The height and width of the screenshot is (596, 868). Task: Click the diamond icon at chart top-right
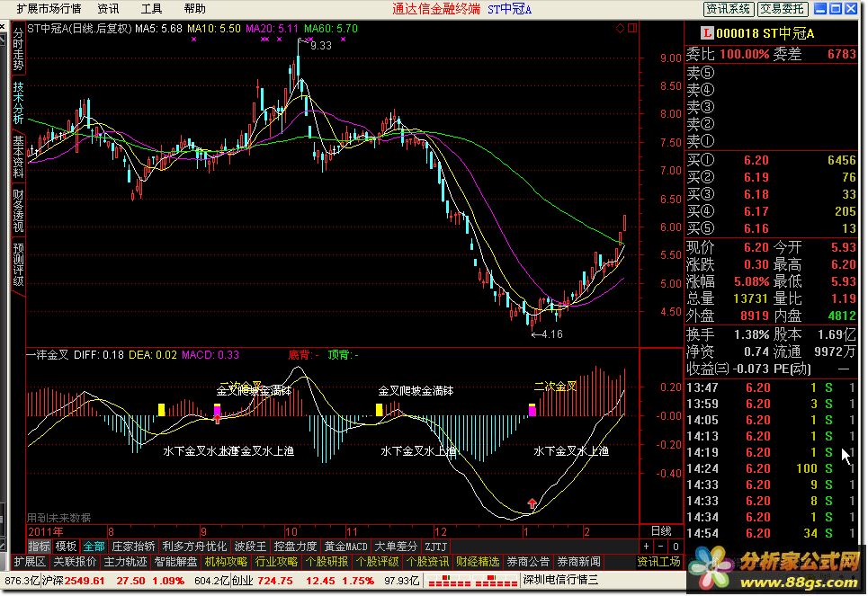pos(620,28)
